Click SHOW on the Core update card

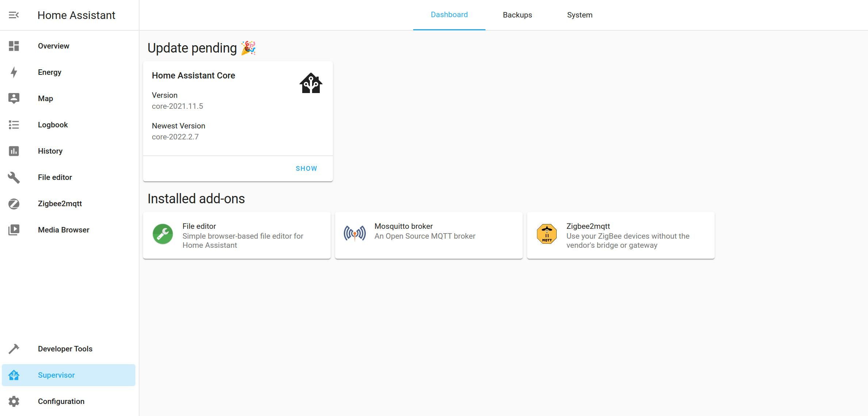coord(306,169)
